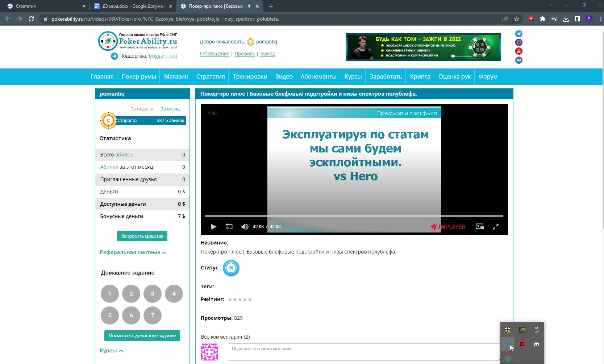Open the Заработать menu item
The width and height of the screenshot is (604, 364).
tap(386, 76)
